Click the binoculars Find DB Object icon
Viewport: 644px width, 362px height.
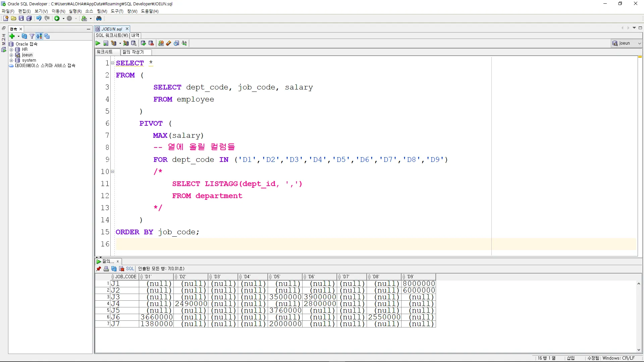99,18
